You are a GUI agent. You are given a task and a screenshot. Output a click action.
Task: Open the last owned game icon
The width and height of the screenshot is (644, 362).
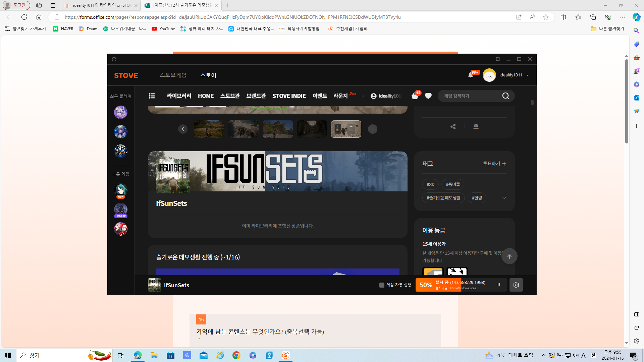pyautogui.click(x=121, y=229)
